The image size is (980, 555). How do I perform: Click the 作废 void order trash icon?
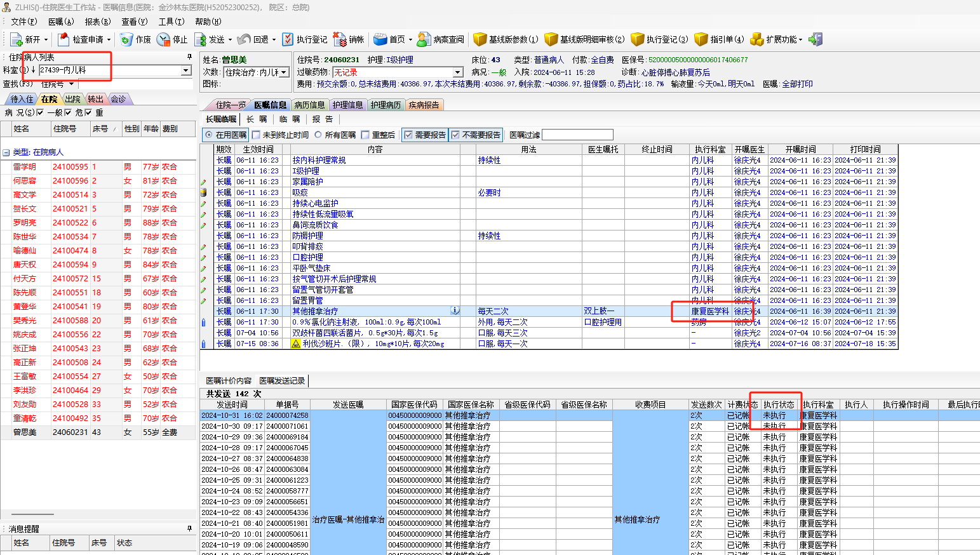point(126,39)
